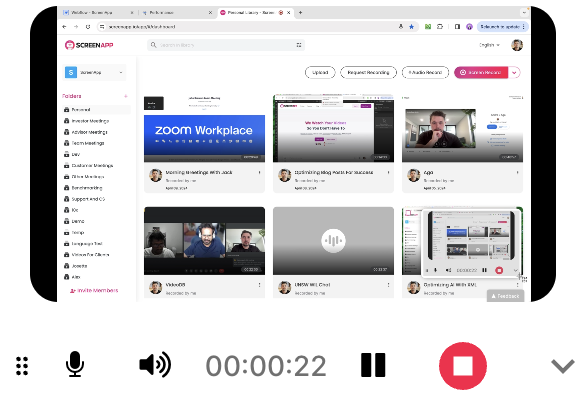Reload the page with browser refresh icon
The height and width of the screenshot is (402, 588).
point(88,27)
